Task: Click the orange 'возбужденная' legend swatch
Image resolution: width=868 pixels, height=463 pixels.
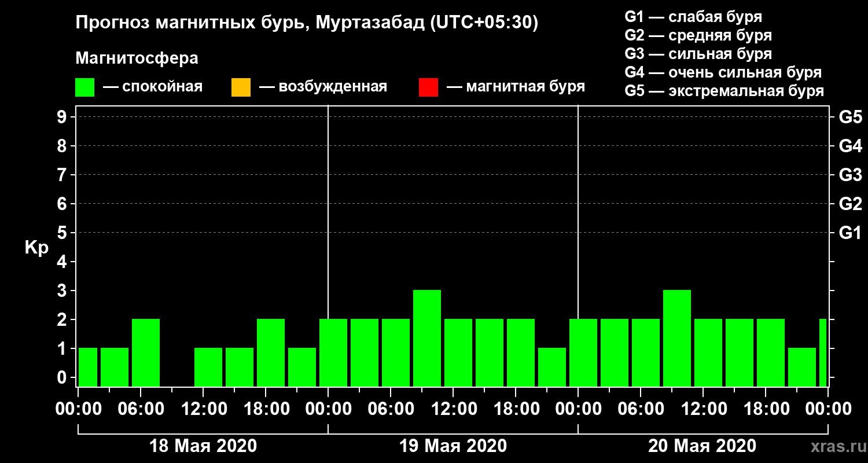Action: pyautogui.click(x=241, y=87)
